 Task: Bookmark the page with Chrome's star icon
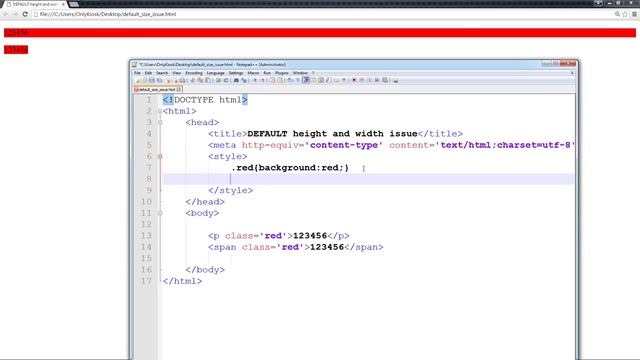[625, 14]
